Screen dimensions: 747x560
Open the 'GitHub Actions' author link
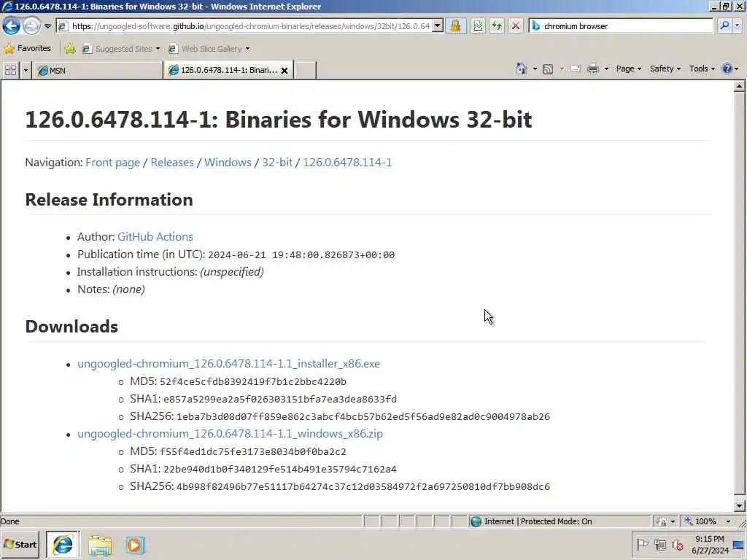[155, 237]
